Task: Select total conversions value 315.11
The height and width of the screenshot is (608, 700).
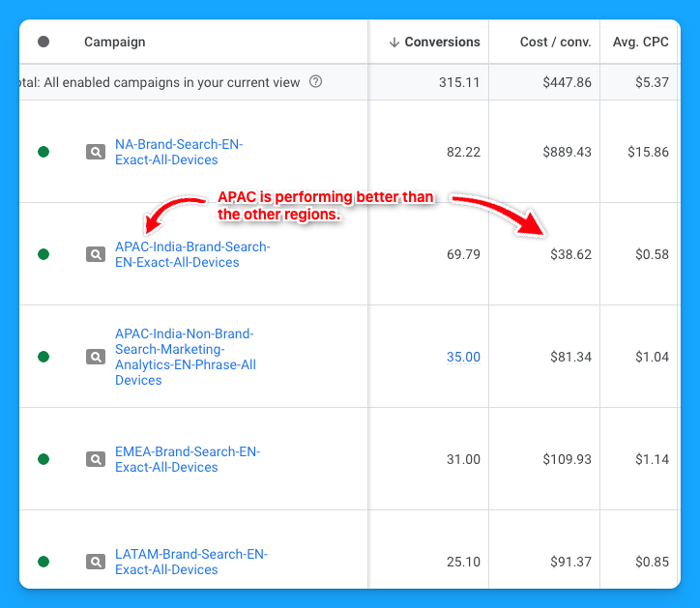Action: click(459, 82)
